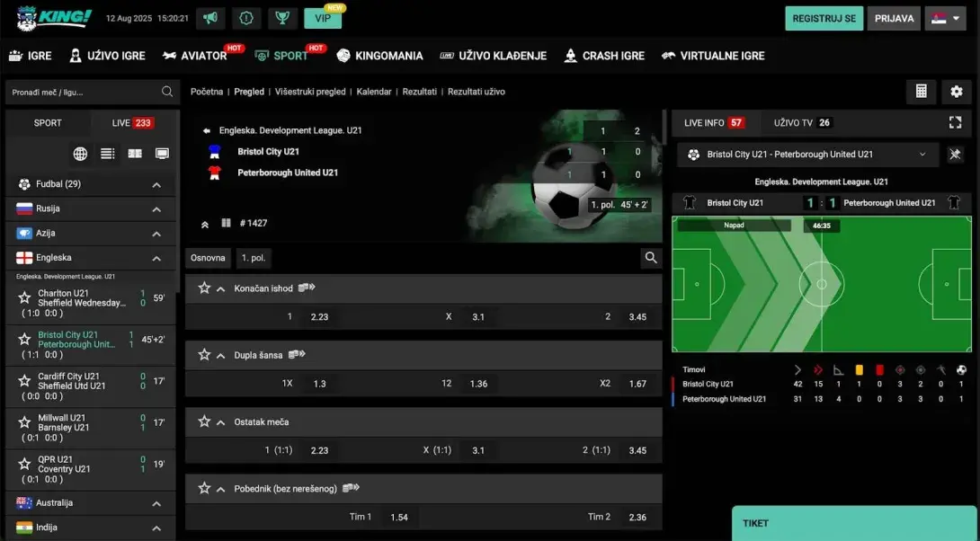Switch to the UŽIVO TV tab

[x=799, y=122]
